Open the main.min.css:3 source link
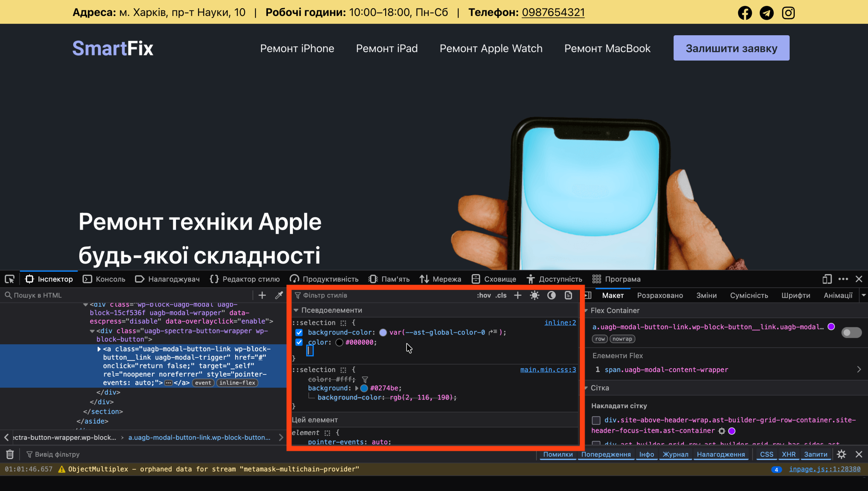868x491 pixels. point(548,370)
